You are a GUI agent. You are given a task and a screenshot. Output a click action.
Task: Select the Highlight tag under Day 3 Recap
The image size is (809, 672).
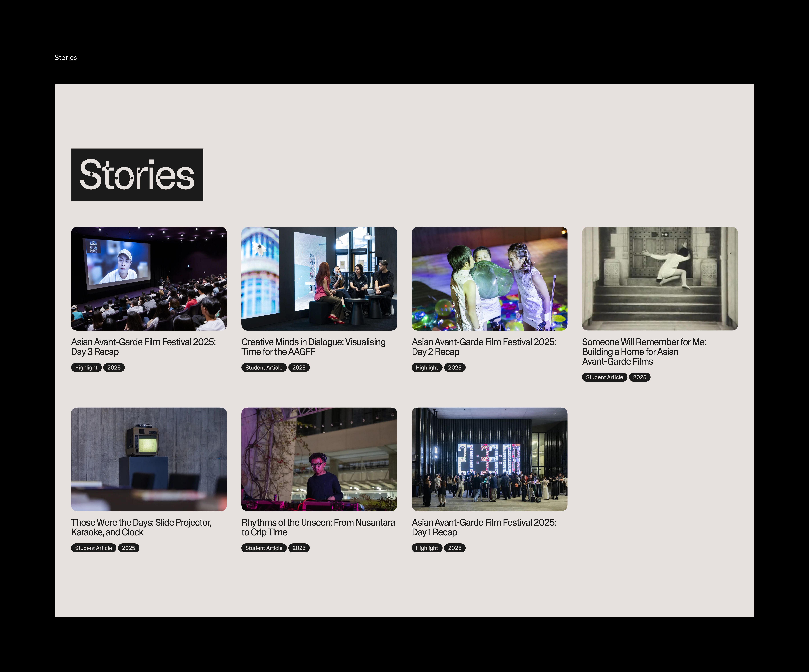[x=86, y=368]
